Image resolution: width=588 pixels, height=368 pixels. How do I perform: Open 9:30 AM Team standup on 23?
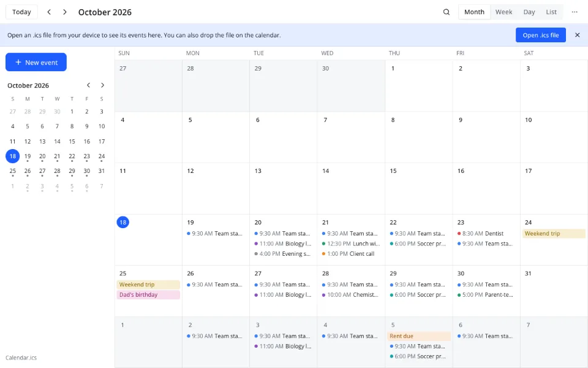(485, 243)
